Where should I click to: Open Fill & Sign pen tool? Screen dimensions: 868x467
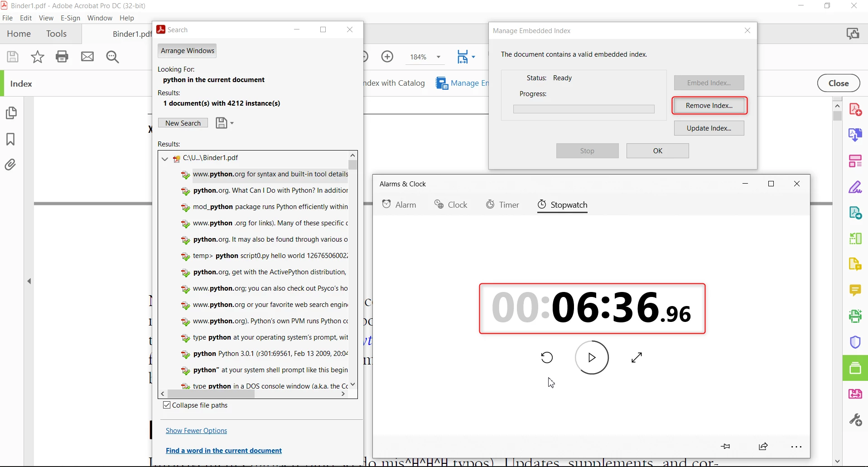pyautogui.click(x=856, y=187)
